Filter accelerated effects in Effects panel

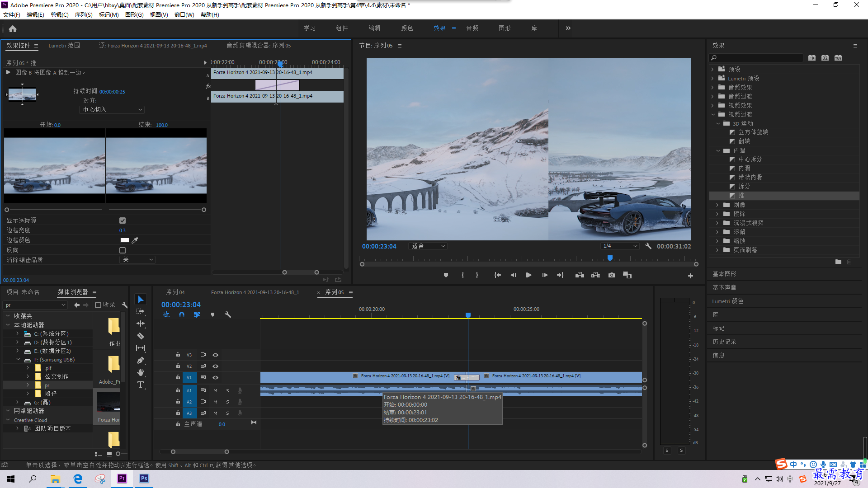point(812,57)
